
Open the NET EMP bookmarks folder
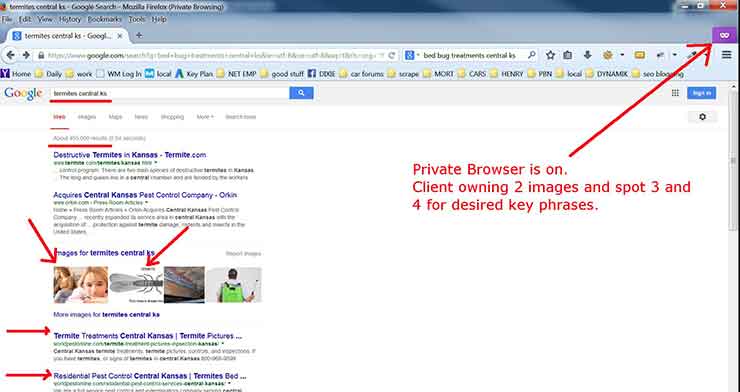click(x=236, y=74)
